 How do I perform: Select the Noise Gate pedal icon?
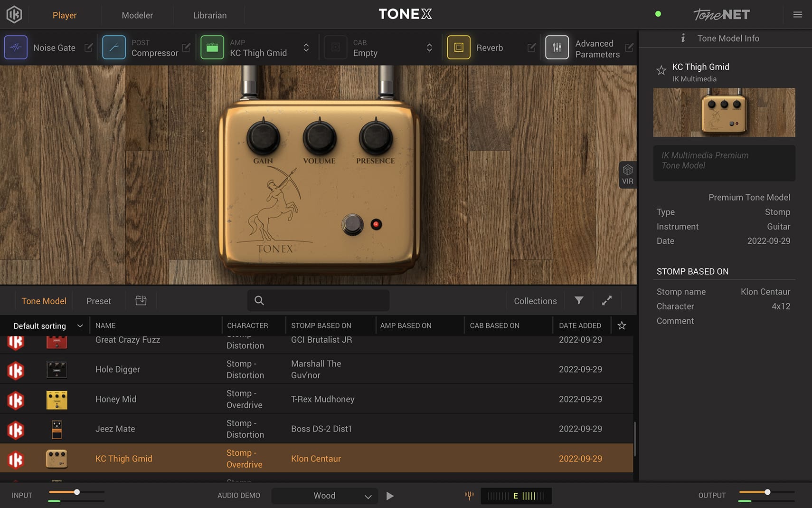coord(16,47)
